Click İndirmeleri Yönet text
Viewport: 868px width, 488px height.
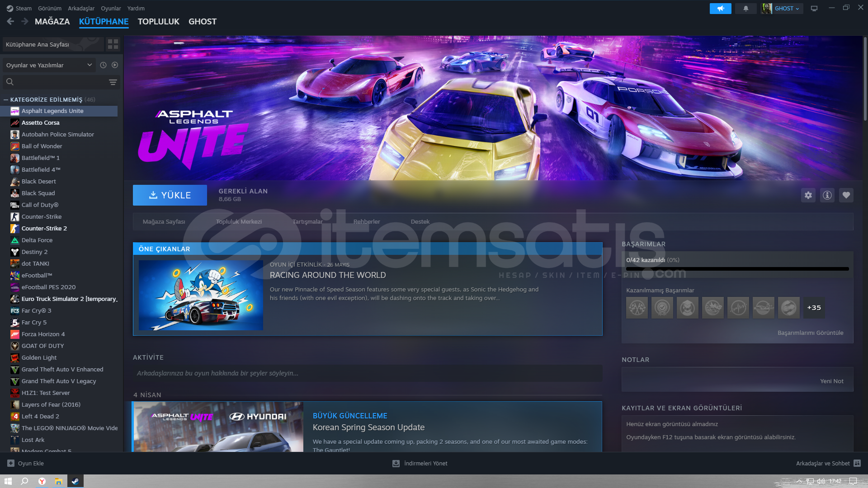coord(425,463)
